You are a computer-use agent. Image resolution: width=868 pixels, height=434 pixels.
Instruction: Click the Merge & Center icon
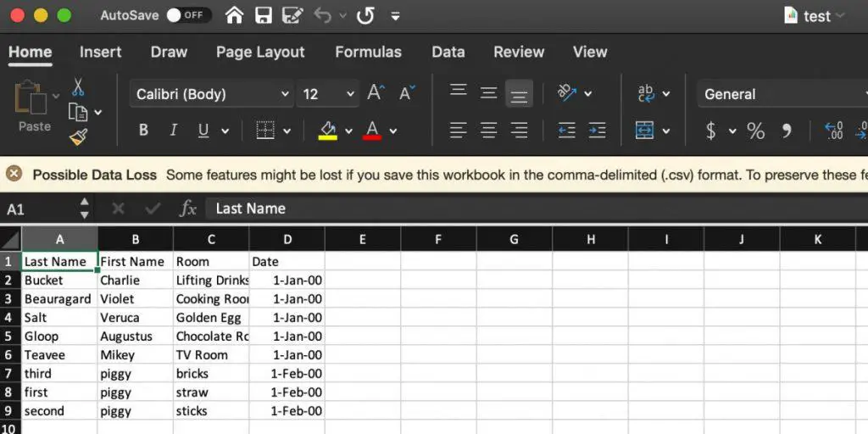645,131
